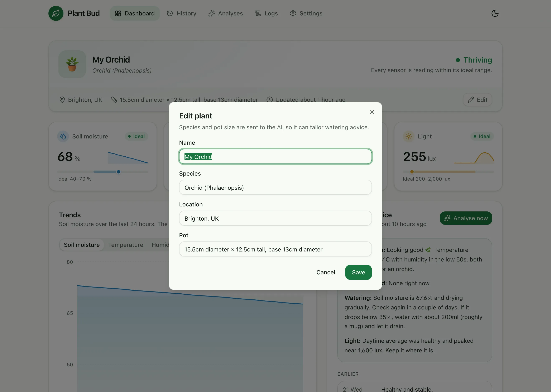Click the Trends heading

(x=70, y=215)
